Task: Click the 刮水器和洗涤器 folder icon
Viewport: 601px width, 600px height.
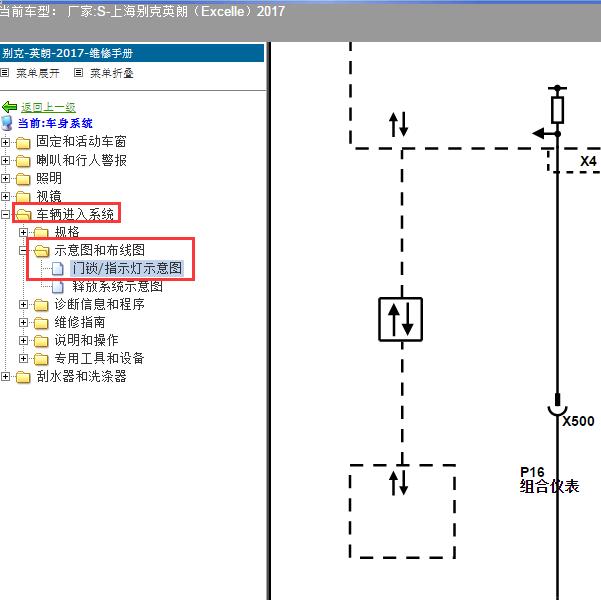Action: tap(23, 377)
